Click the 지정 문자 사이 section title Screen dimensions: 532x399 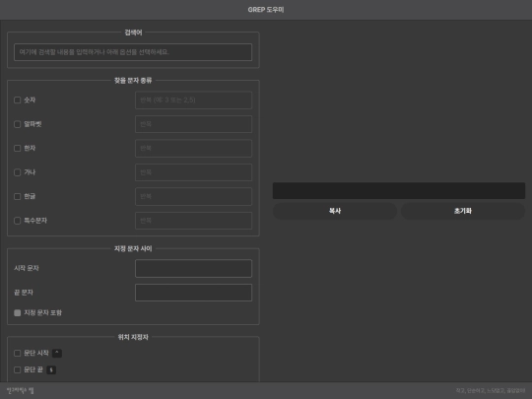[133, 248]
